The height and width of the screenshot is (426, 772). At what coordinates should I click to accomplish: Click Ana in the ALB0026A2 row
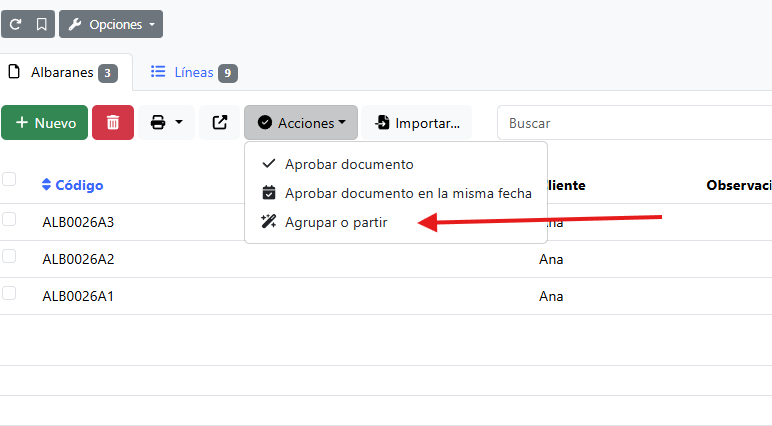point(551,259)
